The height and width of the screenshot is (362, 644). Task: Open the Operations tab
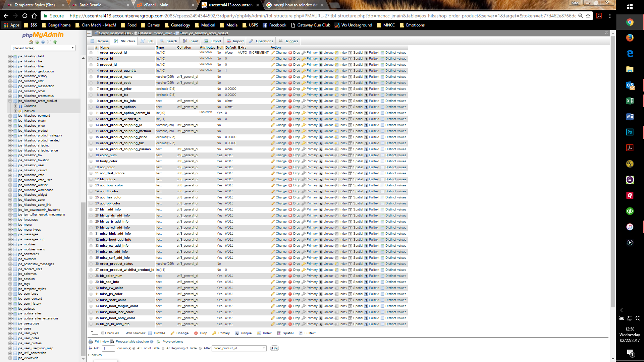261,41
